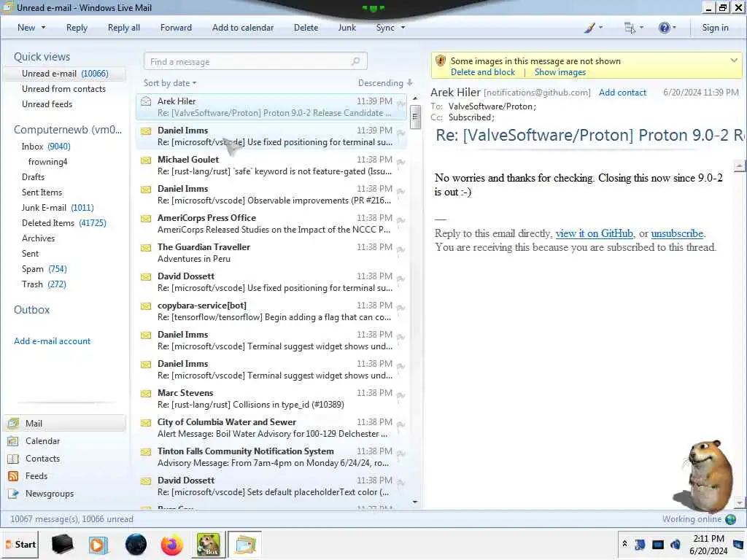Click the Mail icon in bottom left pane
The width and height of the screenshot is (747, 560).
(x=13, y=424)
